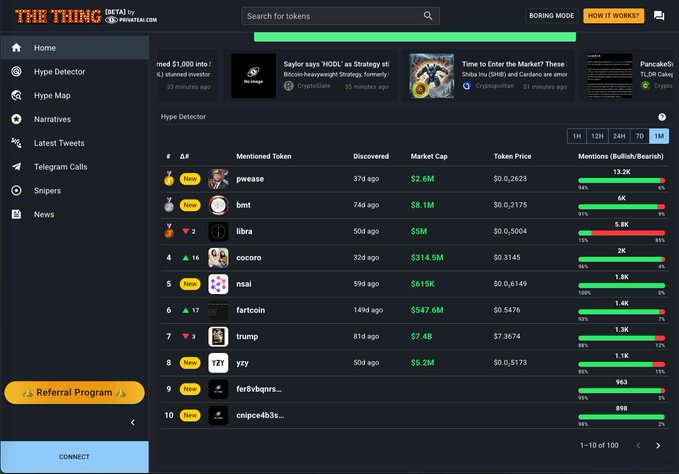Open Telegram Calls paper-plane icon
This screenshot has height=474, width=679.
click(16, 167)
